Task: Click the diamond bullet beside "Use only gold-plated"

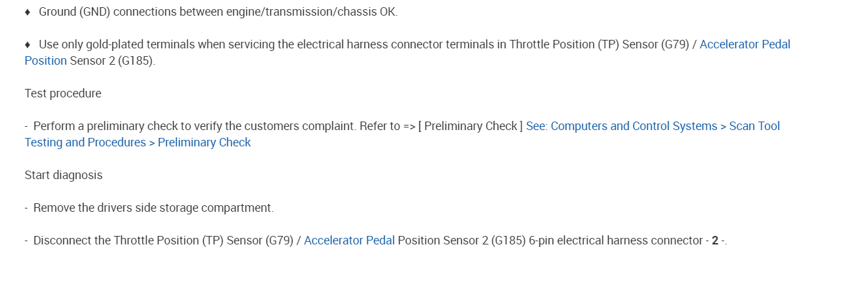Action: click(x=27, y=44)
